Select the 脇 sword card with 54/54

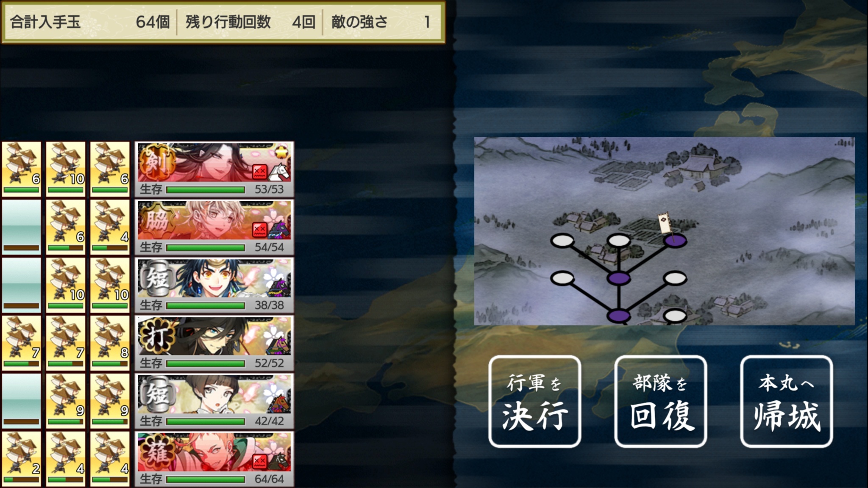point(214,227)
